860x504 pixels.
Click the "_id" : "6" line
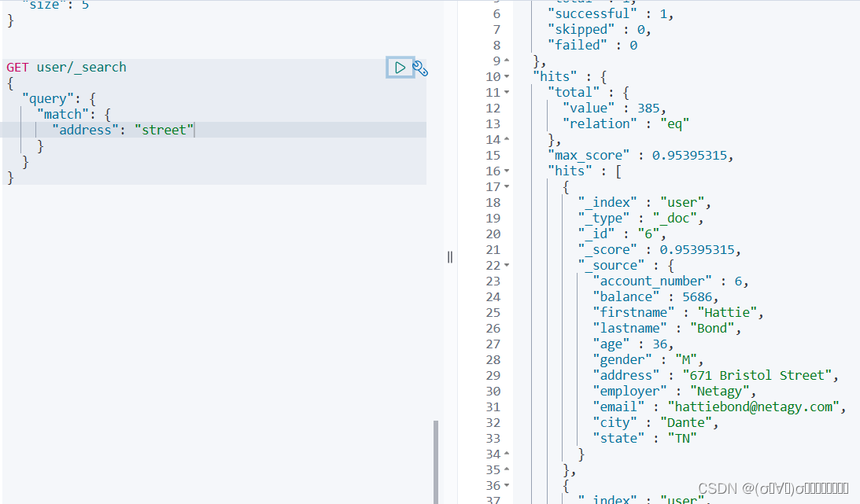622,234
